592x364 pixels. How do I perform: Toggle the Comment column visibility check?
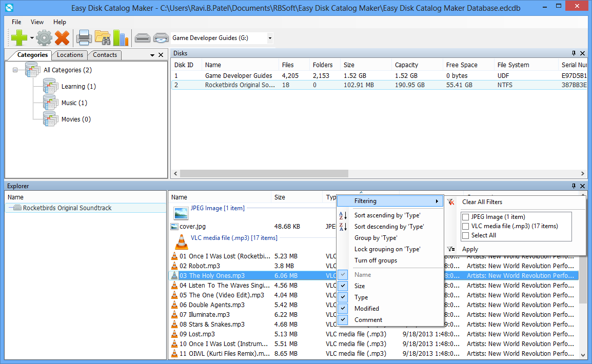(343, 320)
